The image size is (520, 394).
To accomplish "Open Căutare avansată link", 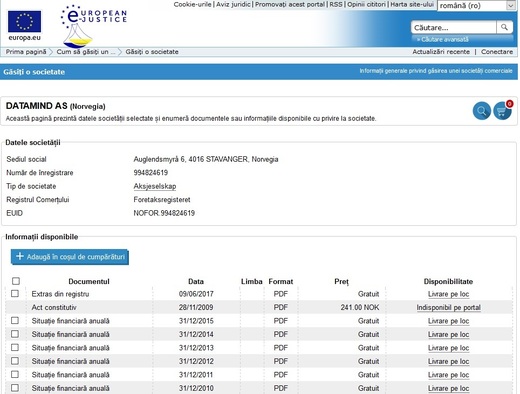I will tap(443, 40).
